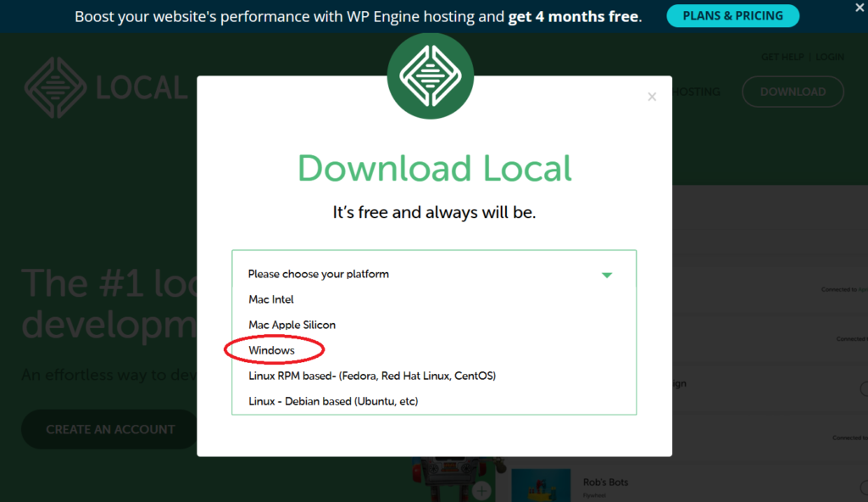Open the platform dropdown arrow

point(607,275)
